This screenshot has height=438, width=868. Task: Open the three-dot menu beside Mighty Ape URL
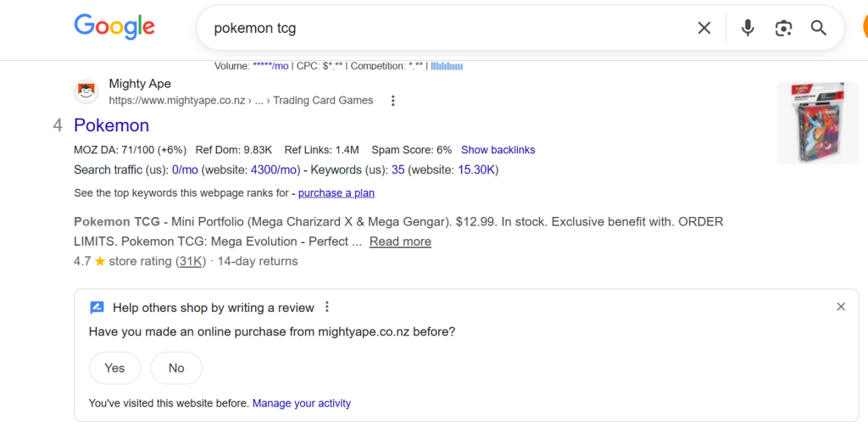pyautogui.click(x=392, y=101)
